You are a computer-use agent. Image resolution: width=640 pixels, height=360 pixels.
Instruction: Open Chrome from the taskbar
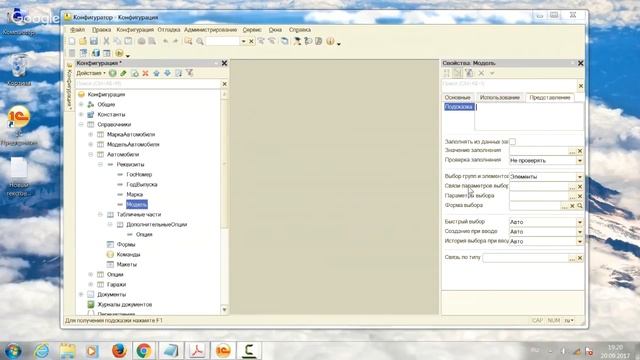pyautogui.click(x=143, y=351)
